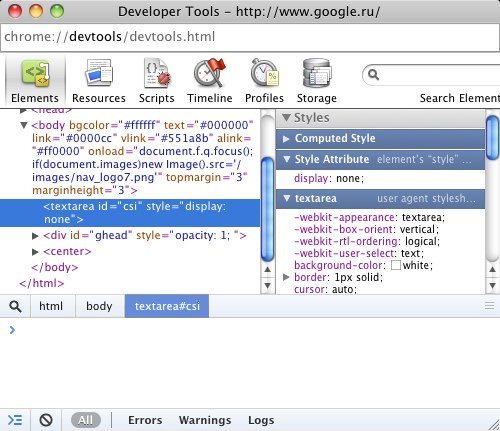Select the textarea#csi breadcrumb
The image size is (500, 431).
[x=167, y=306]
